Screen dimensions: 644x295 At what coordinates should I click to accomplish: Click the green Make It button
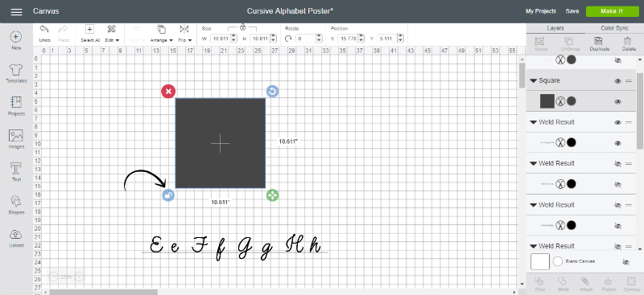[x=612, y=11]
